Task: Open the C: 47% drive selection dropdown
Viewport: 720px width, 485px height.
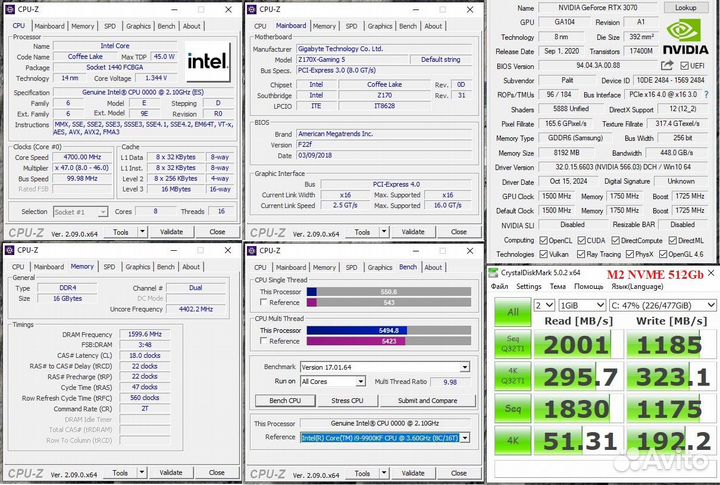Action: [x=663, y=305]
